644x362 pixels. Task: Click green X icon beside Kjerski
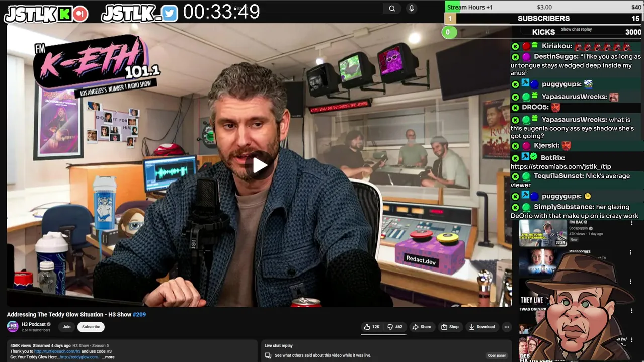(x=515, y=146)
